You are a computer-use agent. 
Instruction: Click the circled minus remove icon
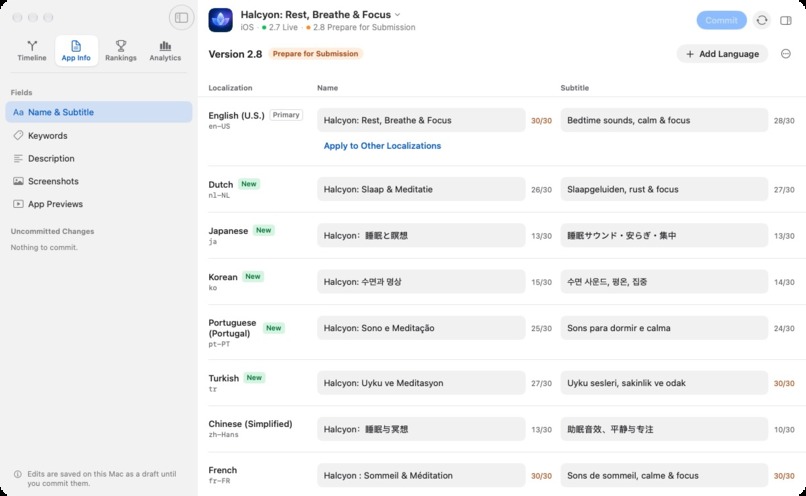[x=785, y=54]
